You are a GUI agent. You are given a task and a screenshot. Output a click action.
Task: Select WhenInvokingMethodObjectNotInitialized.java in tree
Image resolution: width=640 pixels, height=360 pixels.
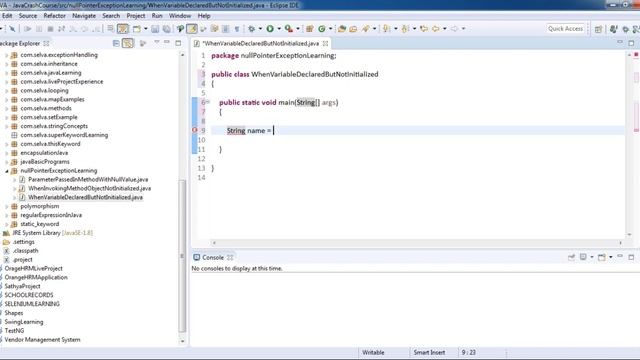89,189
